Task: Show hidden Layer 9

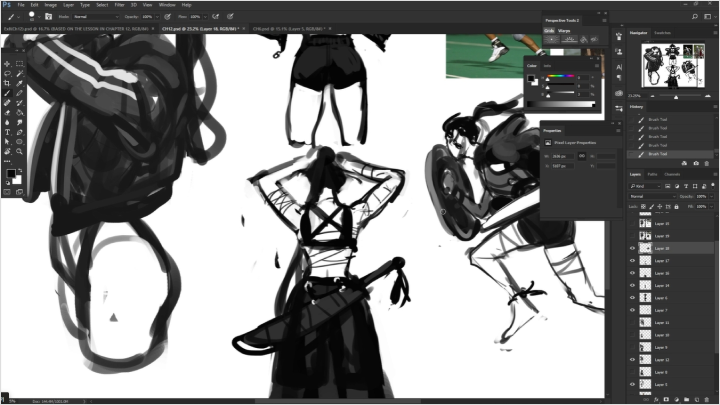Action: pos(632,347)
